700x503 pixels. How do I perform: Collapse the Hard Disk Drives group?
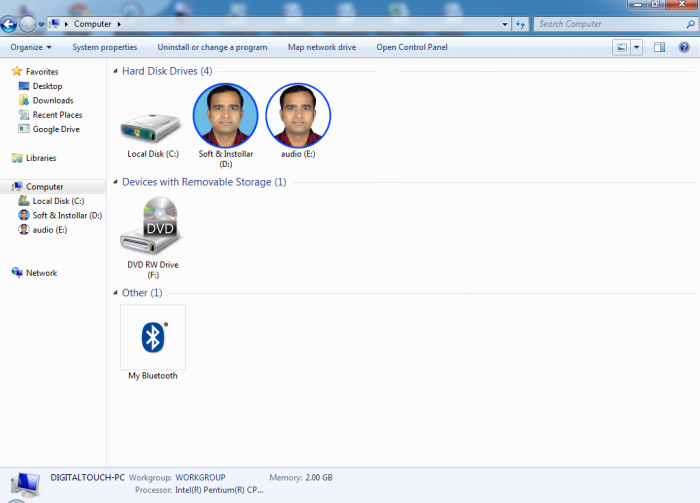115,71
